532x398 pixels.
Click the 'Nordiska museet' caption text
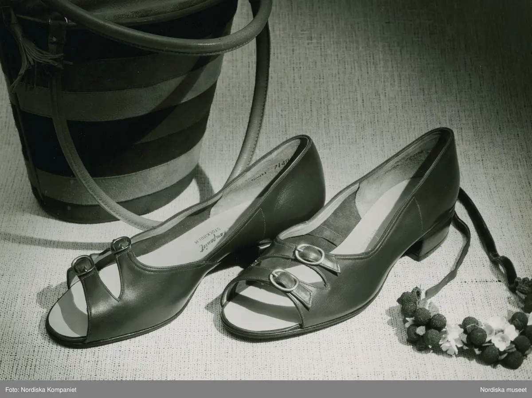pyautogui.click(x=502, y=390)
